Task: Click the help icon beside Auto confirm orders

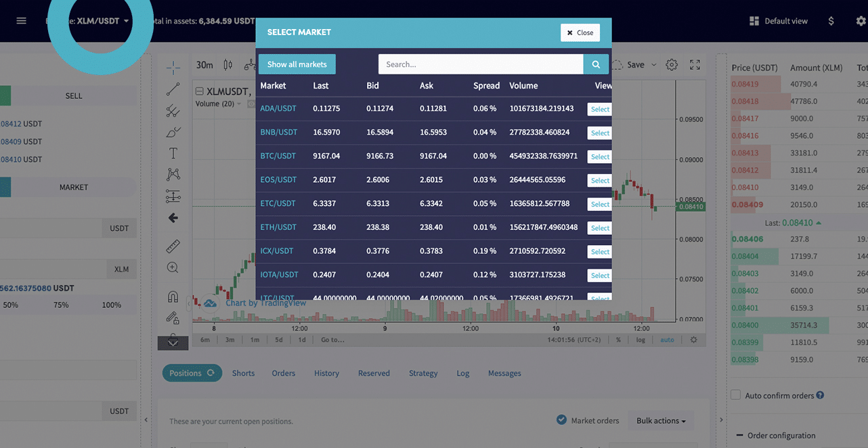Action: click(820, 395)
